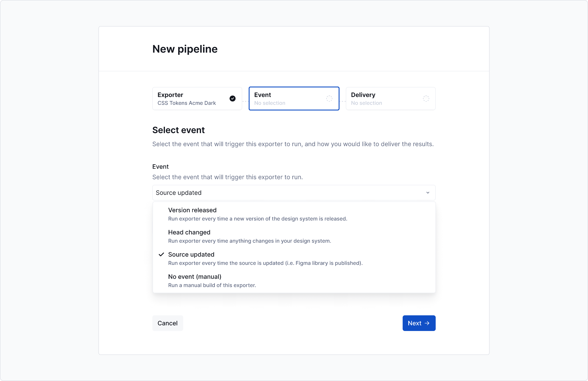
Task: Click the checkmark beside Source updated option
Action: pyautogui.click(x=161, y=255)
